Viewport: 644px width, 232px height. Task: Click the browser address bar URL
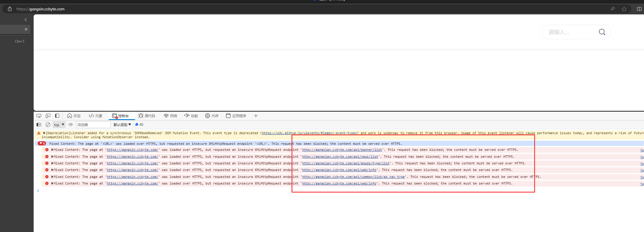(41, 9)
